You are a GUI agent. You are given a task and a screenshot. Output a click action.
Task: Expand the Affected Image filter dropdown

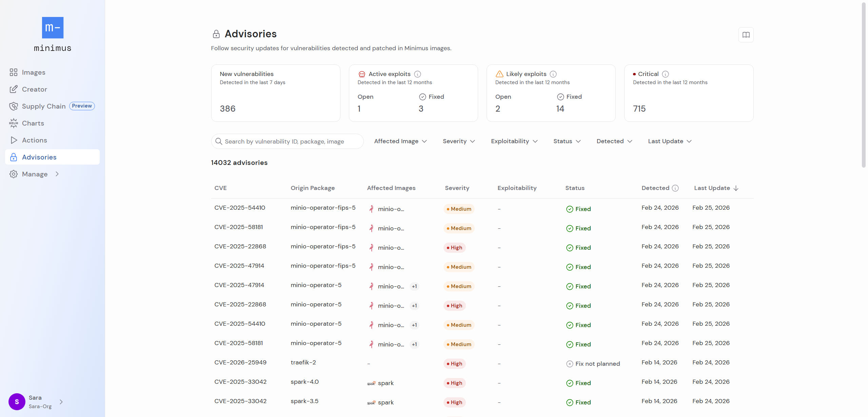point(400,141)
